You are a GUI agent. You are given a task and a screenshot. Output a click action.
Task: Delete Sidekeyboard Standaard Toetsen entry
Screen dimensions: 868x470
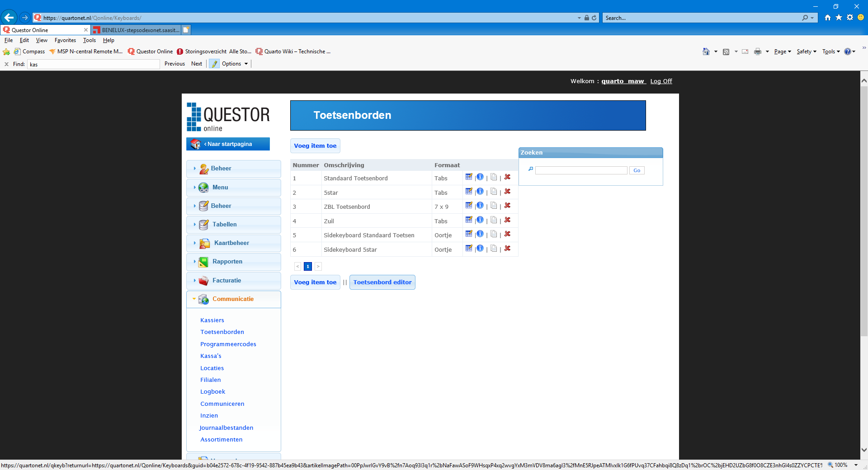(507, 234)
